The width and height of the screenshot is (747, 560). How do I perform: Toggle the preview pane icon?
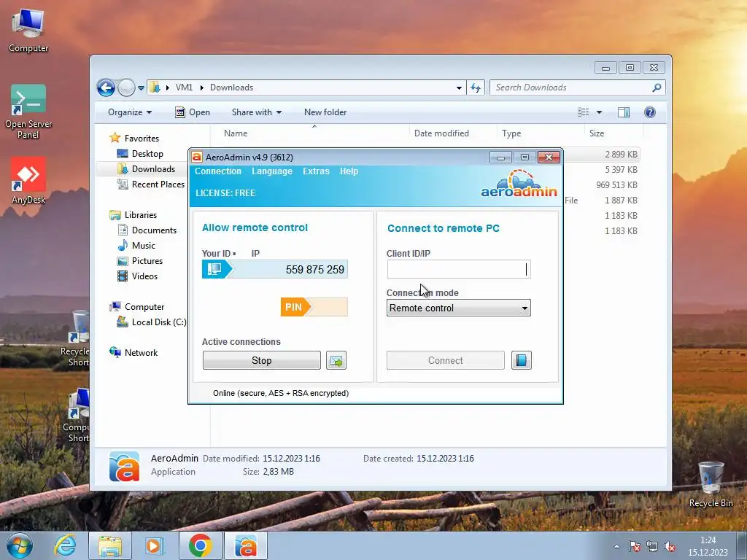click(624, 112)
